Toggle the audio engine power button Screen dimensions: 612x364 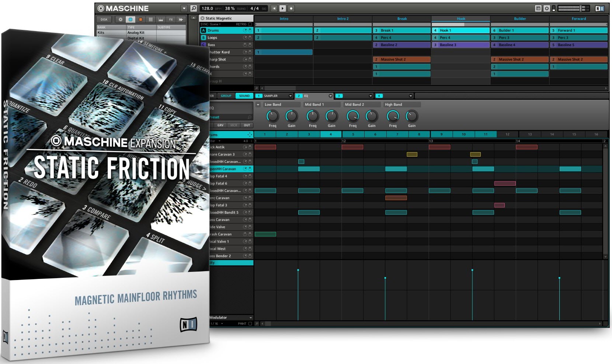point(546,8)
